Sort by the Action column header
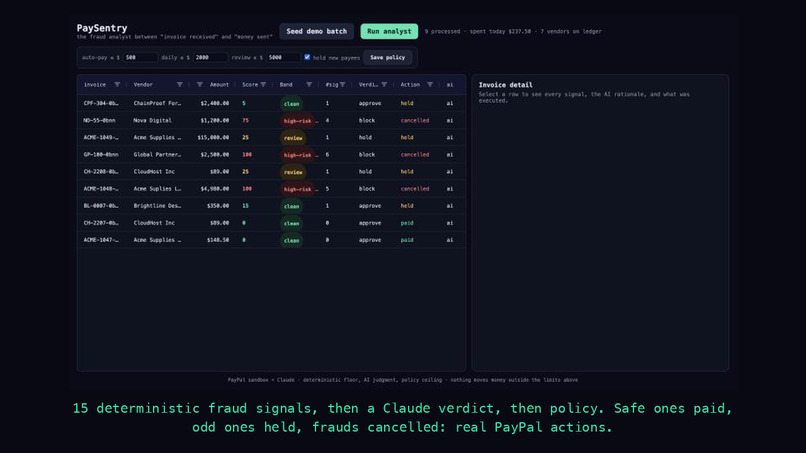This screenshot has height=453, width=806. pos(410,85)
